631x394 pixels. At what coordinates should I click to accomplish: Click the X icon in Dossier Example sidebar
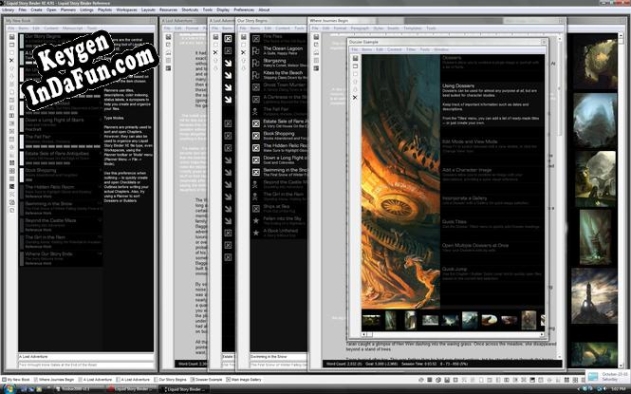[355, 97]
